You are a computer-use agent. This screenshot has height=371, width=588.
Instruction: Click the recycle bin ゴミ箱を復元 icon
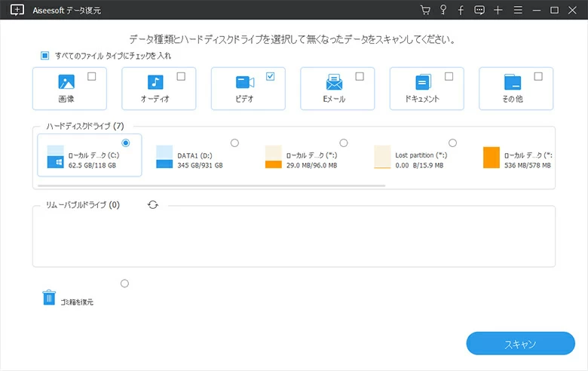coord(49,297)
